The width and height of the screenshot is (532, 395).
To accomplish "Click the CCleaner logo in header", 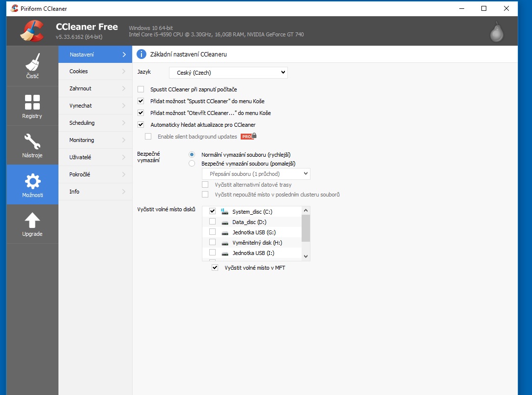I will pos(32,30).
